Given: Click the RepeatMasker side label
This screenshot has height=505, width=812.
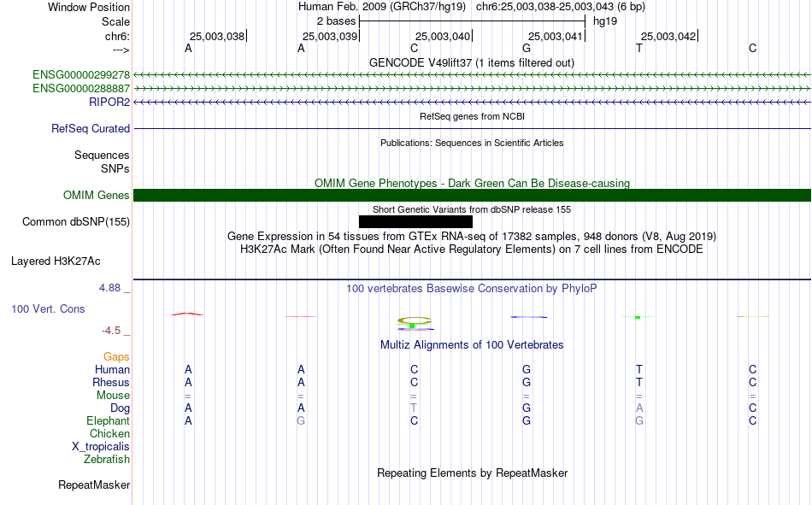Looking at the screenshot, I should (94, 484).
